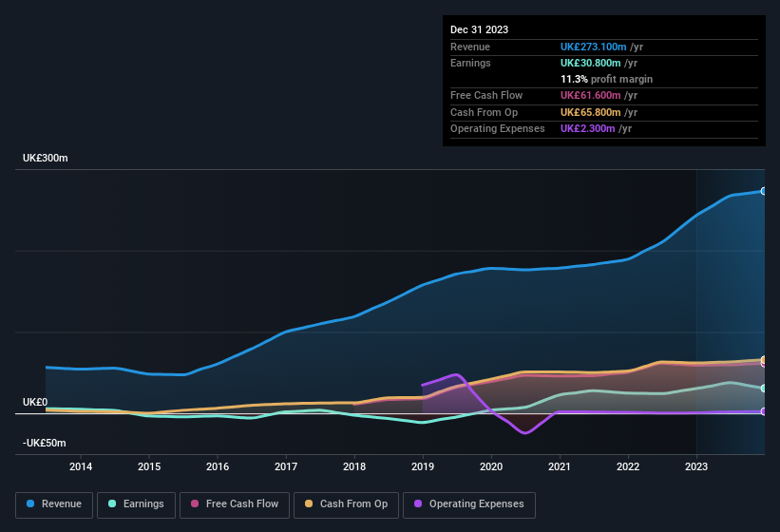Click the -UK£50m y-axis label
This screenshot has height=532, width=780.
[45, 444]
